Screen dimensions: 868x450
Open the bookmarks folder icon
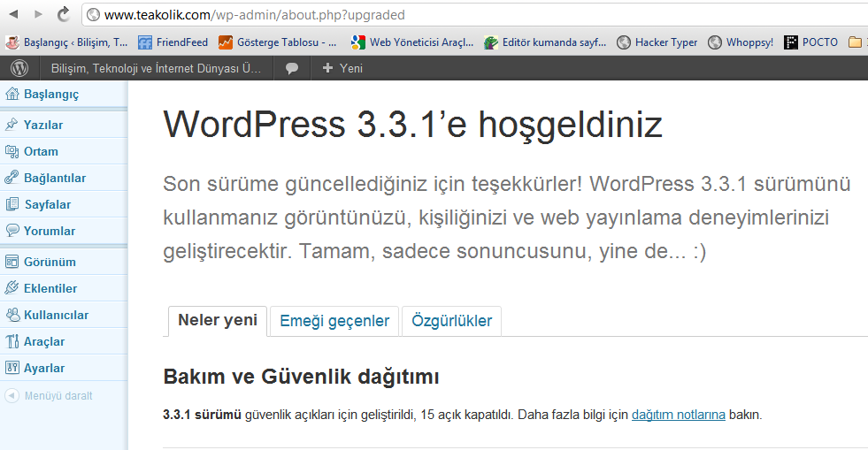coord(856,42)
